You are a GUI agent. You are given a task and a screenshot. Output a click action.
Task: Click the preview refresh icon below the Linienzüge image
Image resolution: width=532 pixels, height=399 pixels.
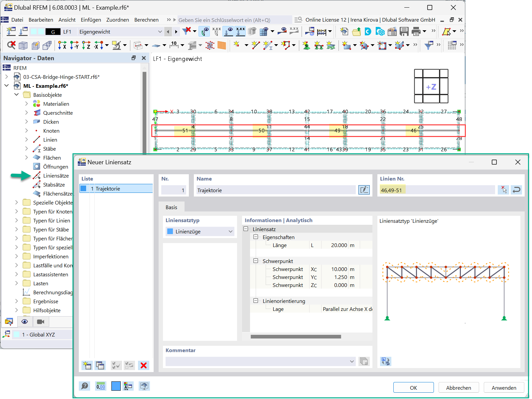pyautogui.click(x=386, y=361)
